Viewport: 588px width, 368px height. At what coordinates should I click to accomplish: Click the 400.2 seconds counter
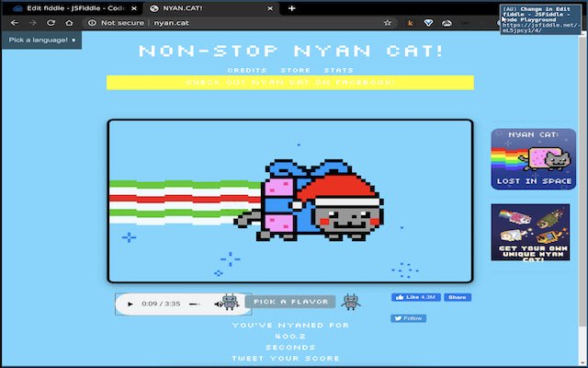pos(290,336)
